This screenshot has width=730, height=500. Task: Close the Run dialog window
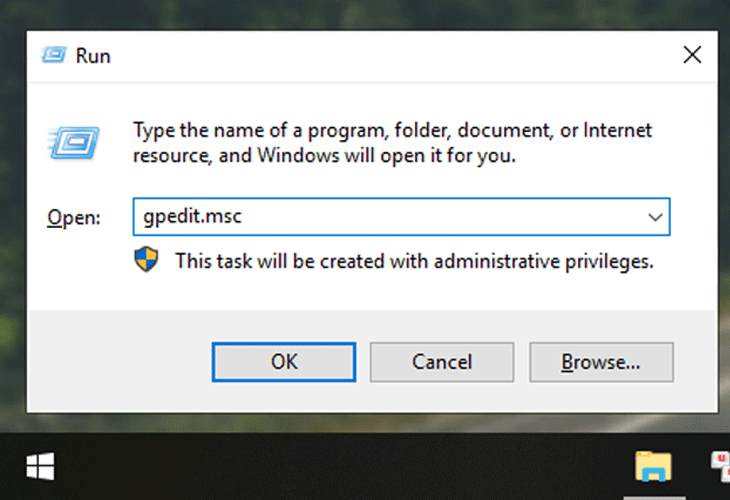(x=692, y=55)
